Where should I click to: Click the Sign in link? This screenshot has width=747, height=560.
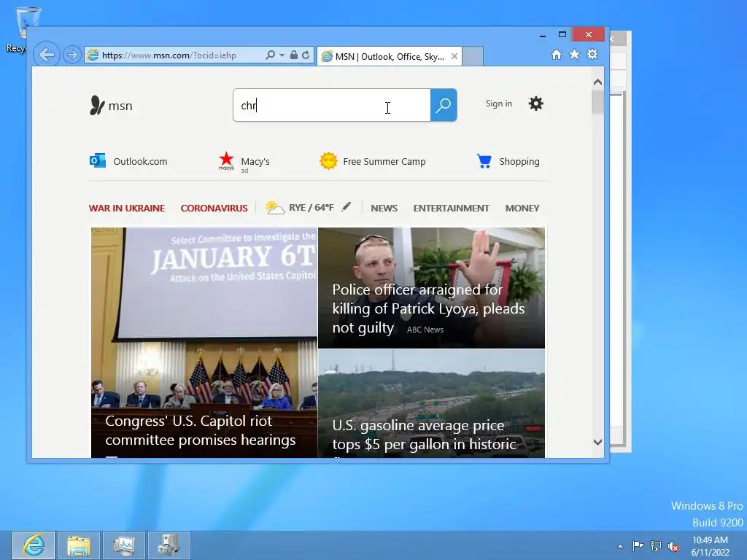pyautogui.click(x=499, y=104)
